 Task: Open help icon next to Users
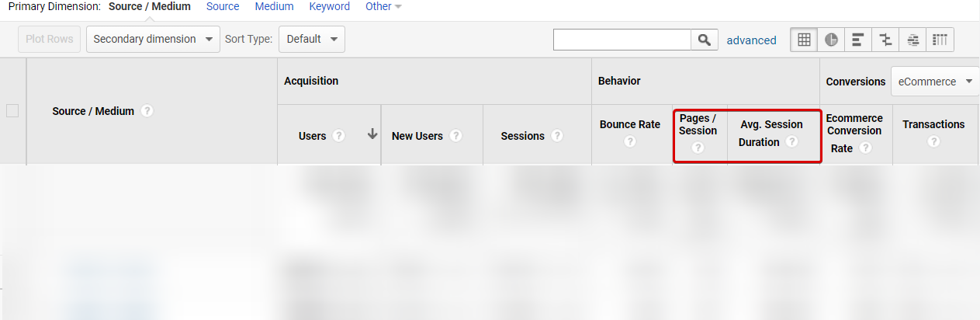(338, 136)
